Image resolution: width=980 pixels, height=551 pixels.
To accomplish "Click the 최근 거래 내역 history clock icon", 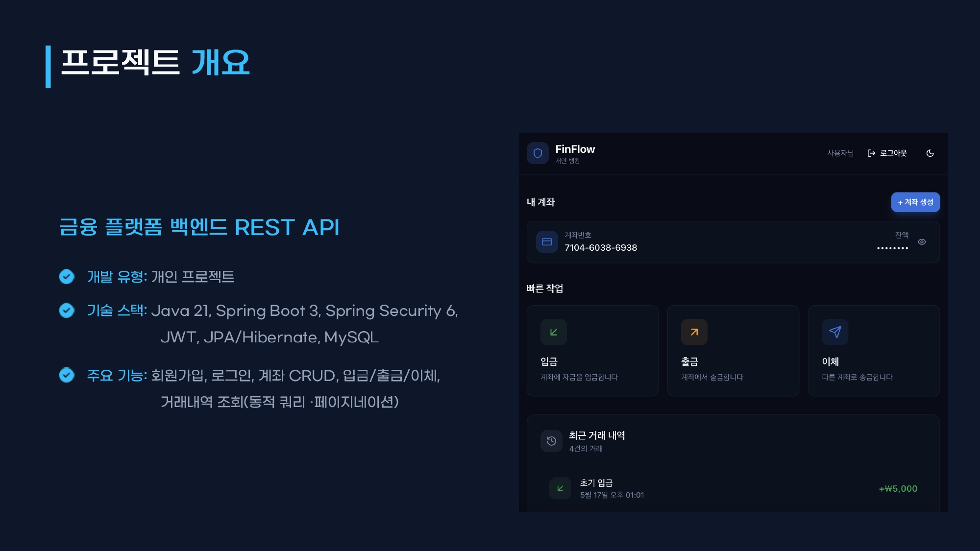I will 551,441.
